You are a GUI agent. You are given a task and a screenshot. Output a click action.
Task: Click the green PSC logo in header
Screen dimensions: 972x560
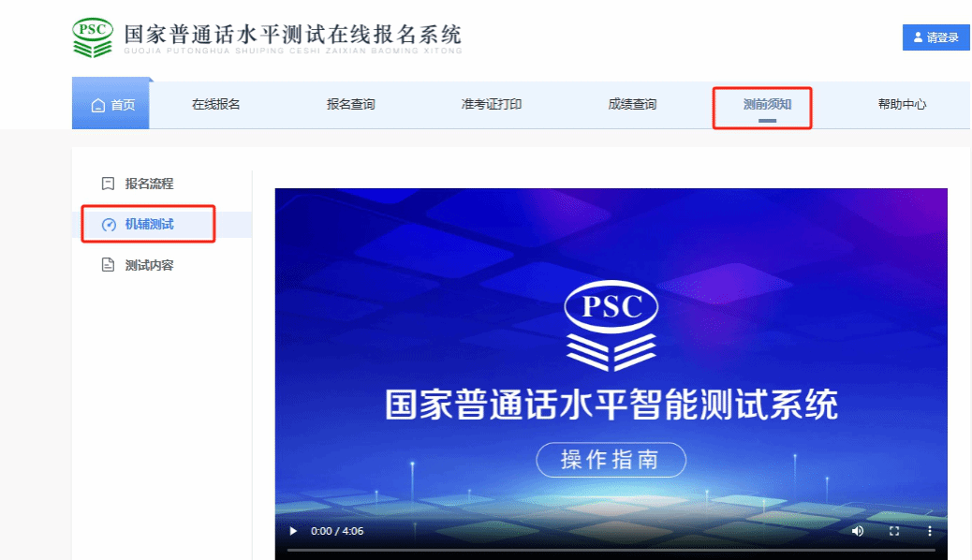[93, 37]
